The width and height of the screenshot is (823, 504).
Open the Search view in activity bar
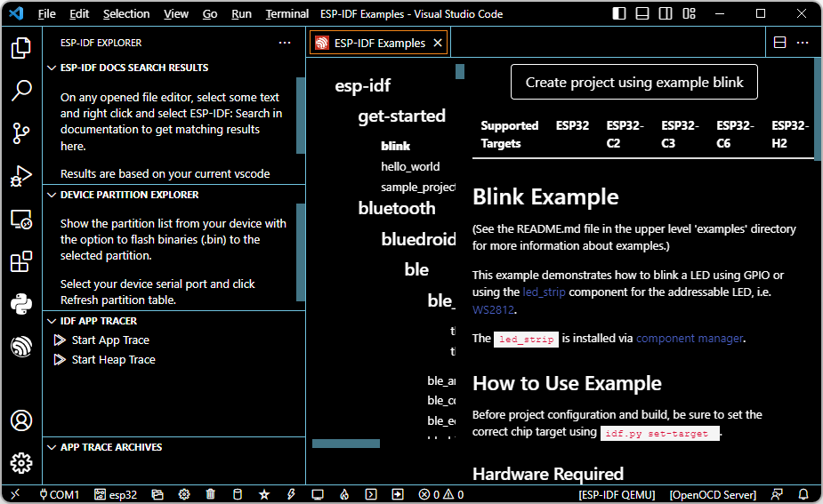21,90
